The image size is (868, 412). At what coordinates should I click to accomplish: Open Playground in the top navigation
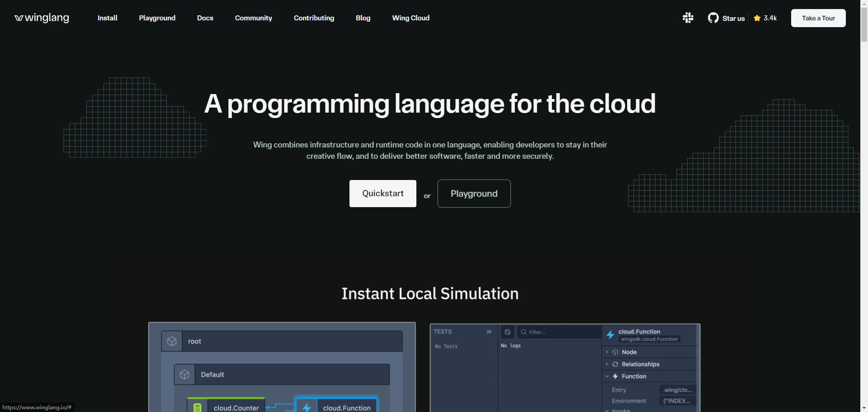[x=157, y=18]
